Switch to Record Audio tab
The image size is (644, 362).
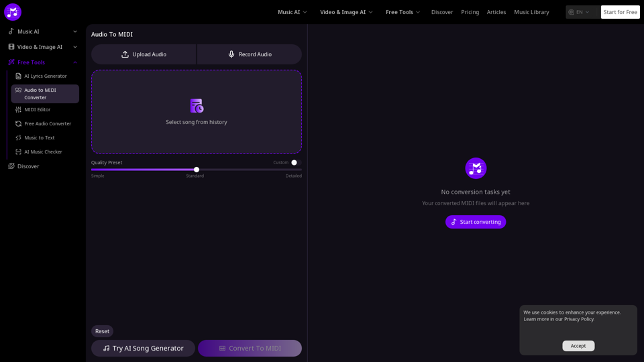coord(250,54)
